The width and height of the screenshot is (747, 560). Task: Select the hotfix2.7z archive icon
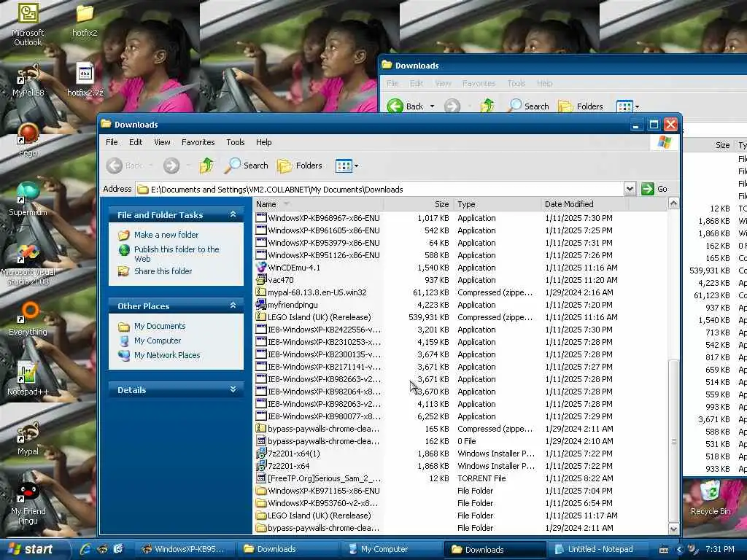[x=85, y=80]
